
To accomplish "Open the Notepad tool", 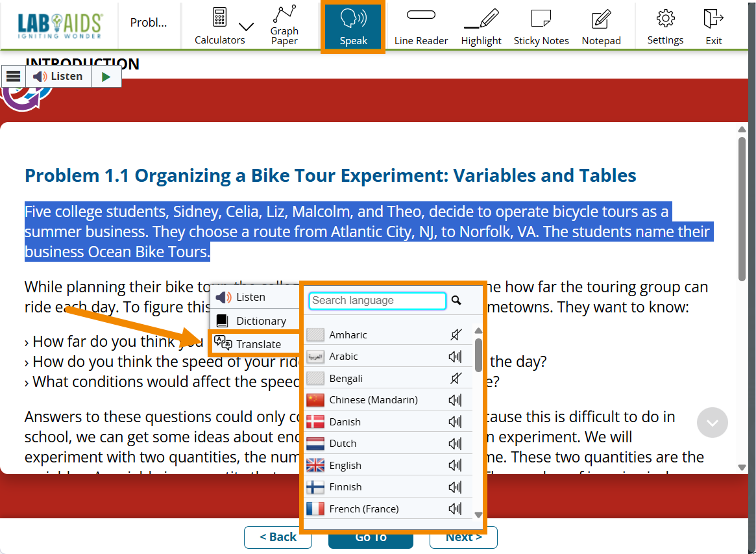I will [x=601, y=26].
